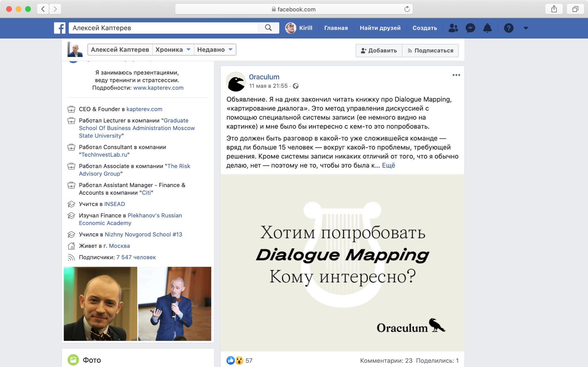Open the kapterev.com CEO link
The image size is (588, 367).
(144, 109)
